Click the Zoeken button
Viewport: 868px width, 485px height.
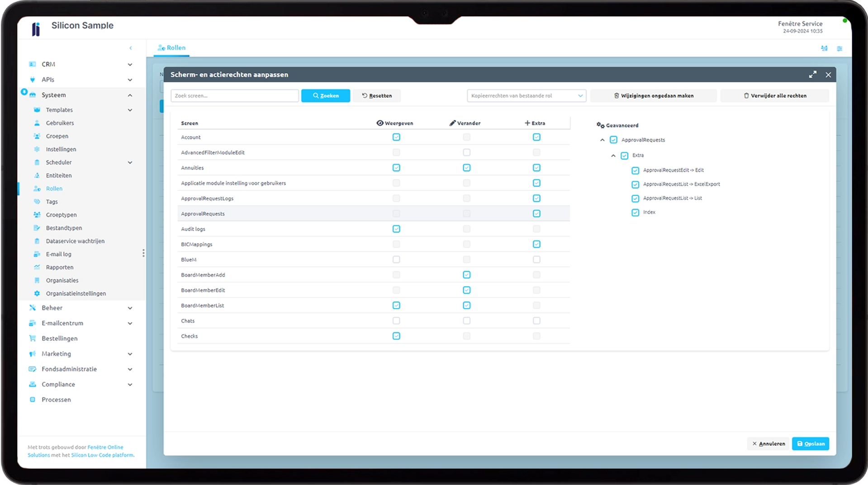pos(326,96)
